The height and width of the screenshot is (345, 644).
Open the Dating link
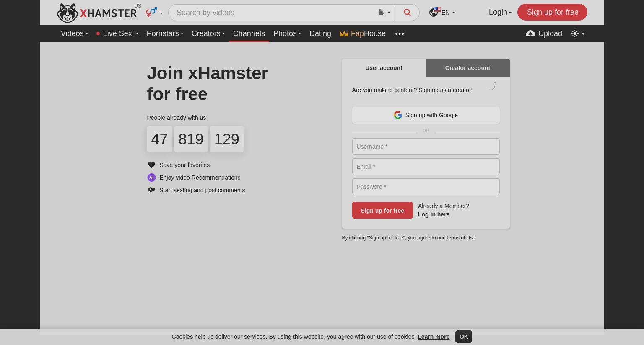(x=320, y=33)
